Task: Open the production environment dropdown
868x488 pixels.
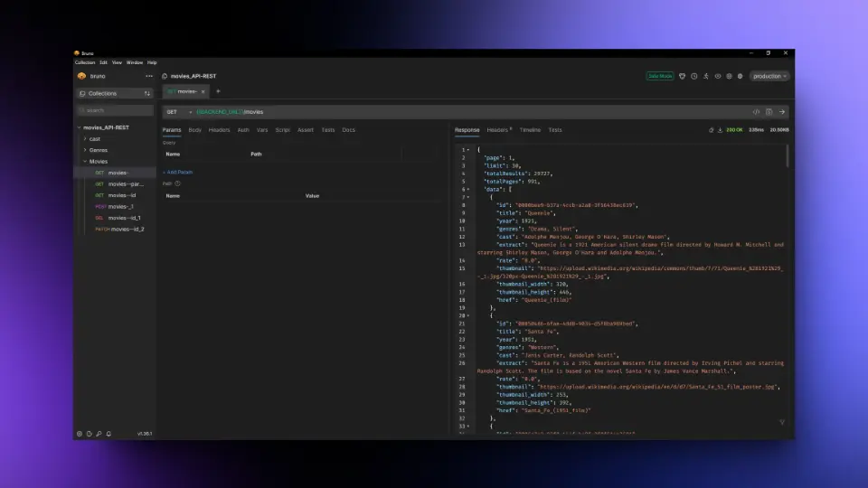Action: [769, 76]
